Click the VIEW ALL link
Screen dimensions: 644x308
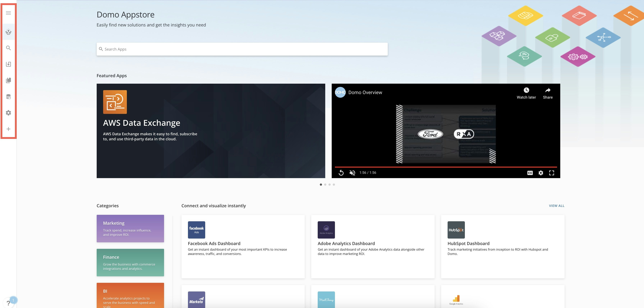click(556, 206)
